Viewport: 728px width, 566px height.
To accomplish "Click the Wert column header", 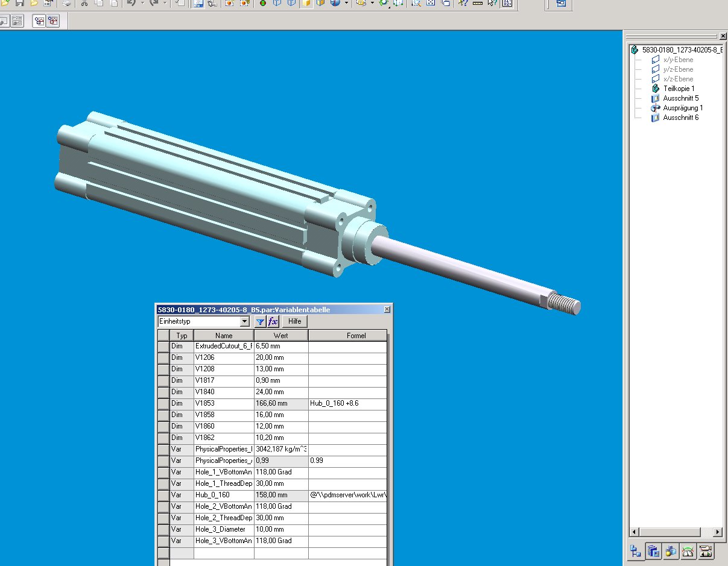I will click(x=280, y=335).
